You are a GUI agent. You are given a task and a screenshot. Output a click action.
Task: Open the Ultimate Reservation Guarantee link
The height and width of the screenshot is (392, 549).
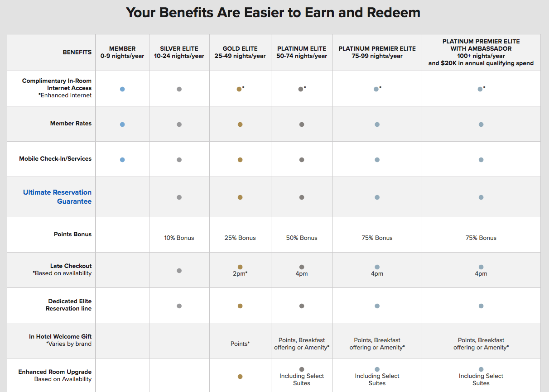tap(58, 197)
